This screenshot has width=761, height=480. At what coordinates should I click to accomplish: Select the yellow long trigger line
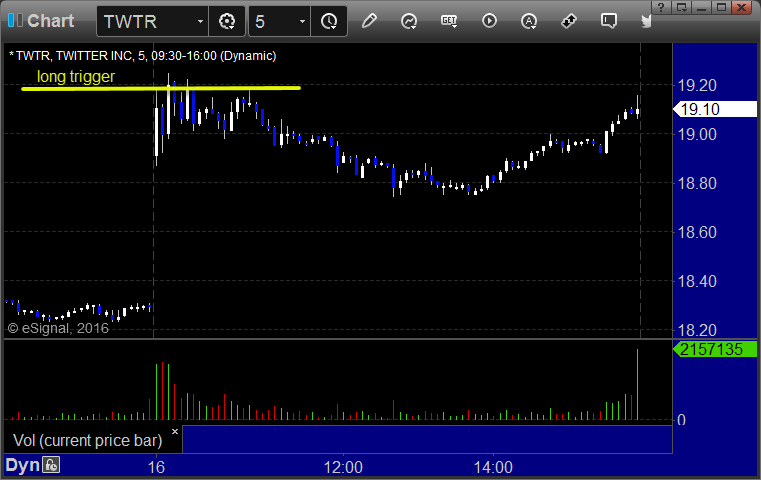(161, 88)
